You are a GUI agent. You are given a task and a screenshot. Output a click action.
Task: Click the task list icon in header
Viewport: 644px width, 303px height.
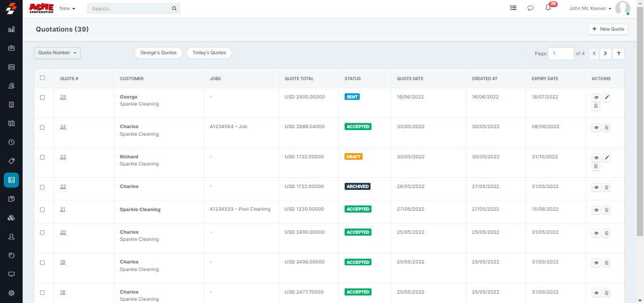point(513,8)
